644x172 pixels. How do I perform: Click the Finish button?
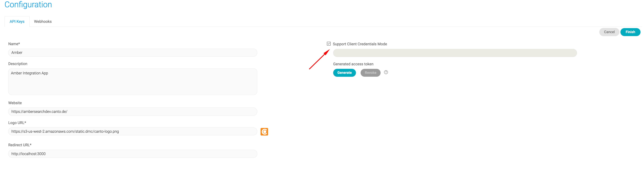(630, 32)
